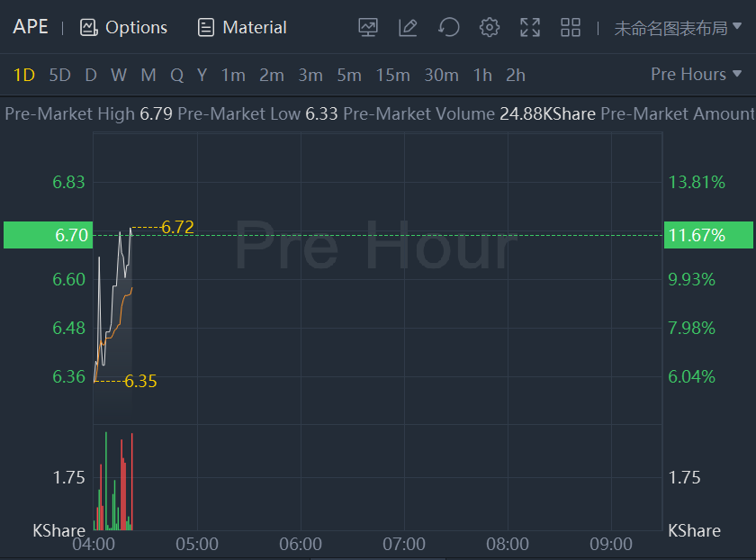This screenshot has height=560, width=756.
Task: Switch to the 5D timeframe
Action: tap(59, 75)
